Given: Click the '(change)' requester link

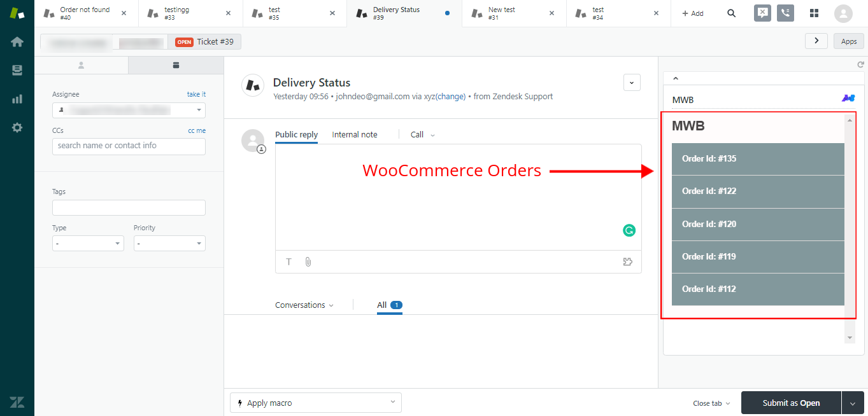Looking at the screenshot, I should tap(451, 97).
